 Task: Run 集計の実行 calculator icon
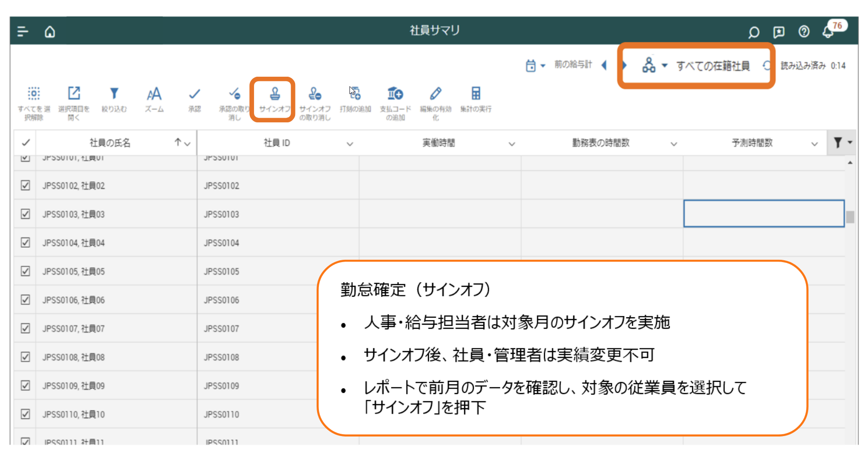coord(476,94)
